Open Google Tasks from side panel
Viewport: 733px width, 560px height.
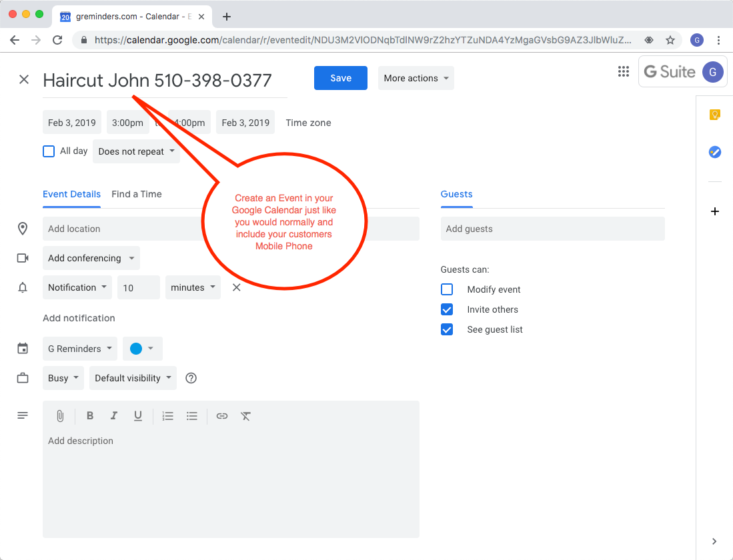click(714, 152)
